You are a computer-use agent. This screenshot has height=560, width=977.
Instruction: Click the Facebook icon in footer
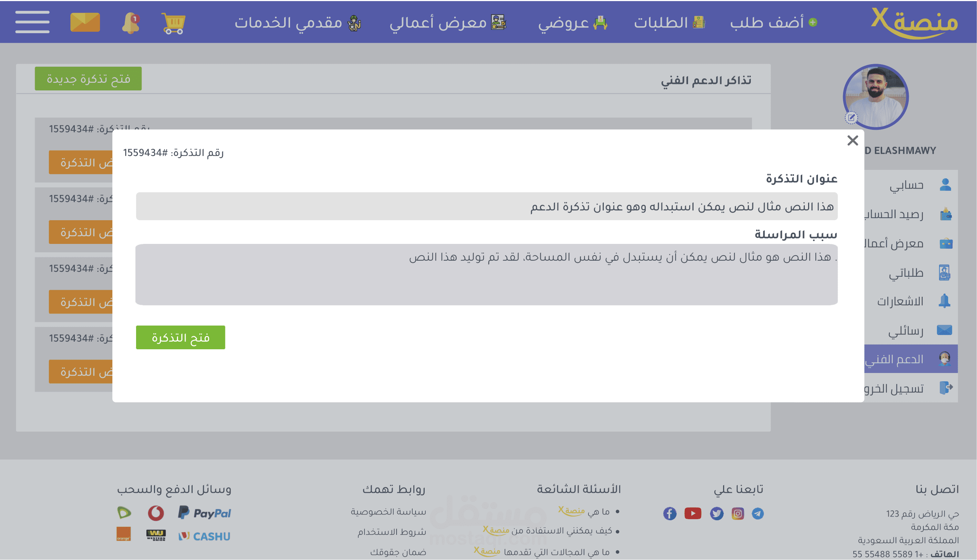tap(669, 513)
